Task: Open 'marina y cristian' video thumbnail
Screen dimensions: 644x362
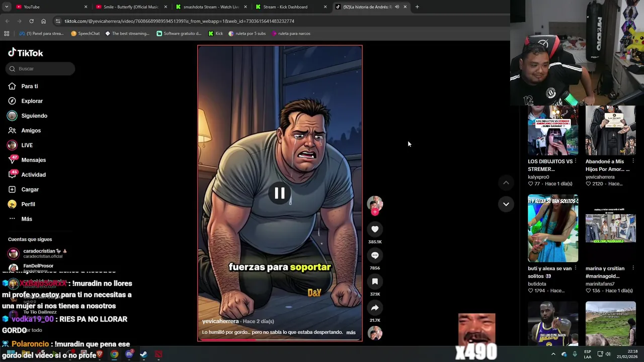Action: click(x=610, y=229)
